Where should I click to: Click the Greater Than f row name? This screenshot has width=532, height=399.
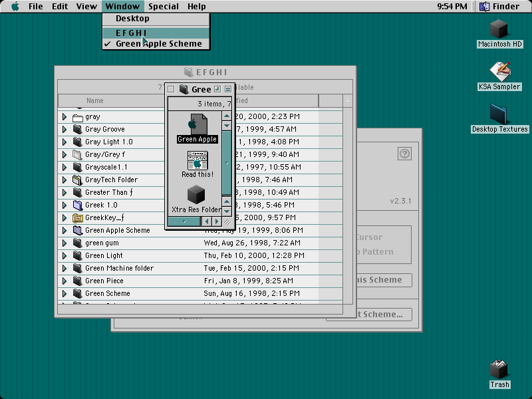(109, 192)
